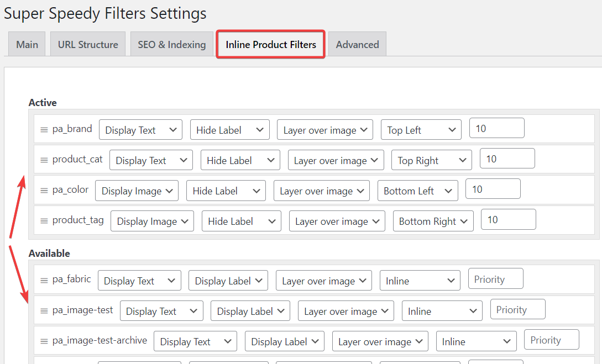Grab the drag handle for pa_fabric
602x364 pixels.
(x=44, y=281)
